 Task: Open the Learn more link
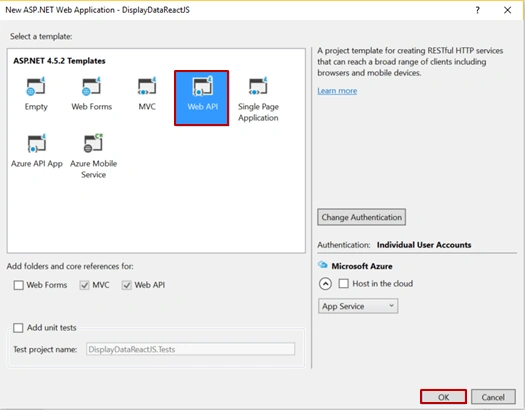(x=337, y=91)
